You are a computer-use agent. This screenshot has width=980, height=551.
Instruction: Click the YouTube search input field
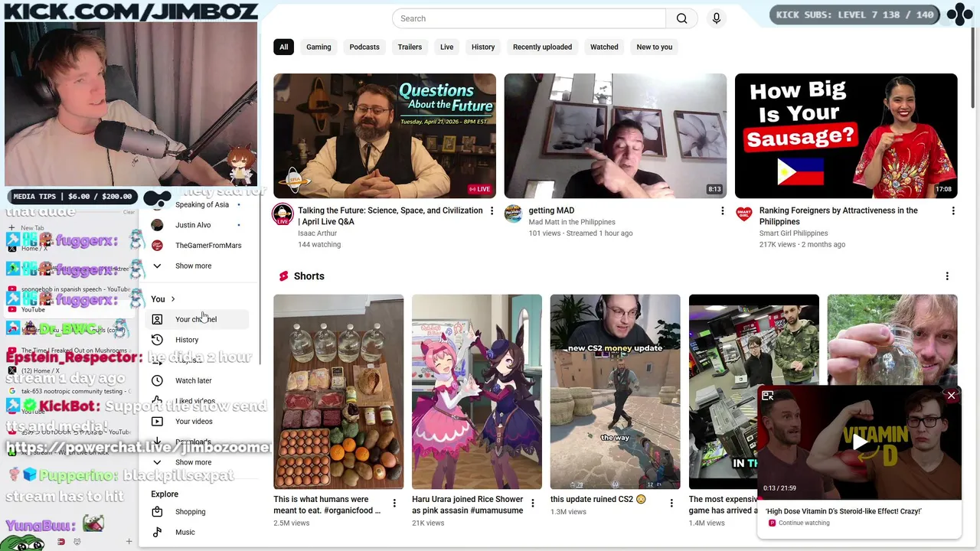529,18
